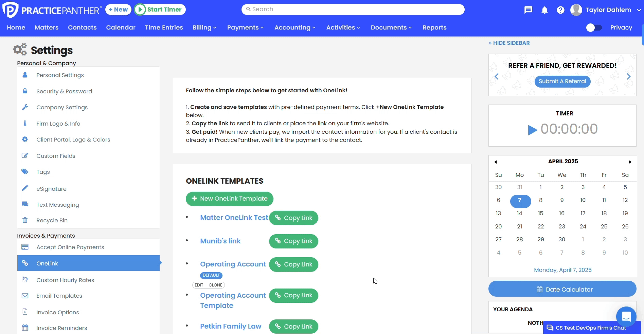Image resolution: width=644 pixels, height=334 pixels.
Task: Click the Company Settings wrench icon
Action: click(25, 107)
